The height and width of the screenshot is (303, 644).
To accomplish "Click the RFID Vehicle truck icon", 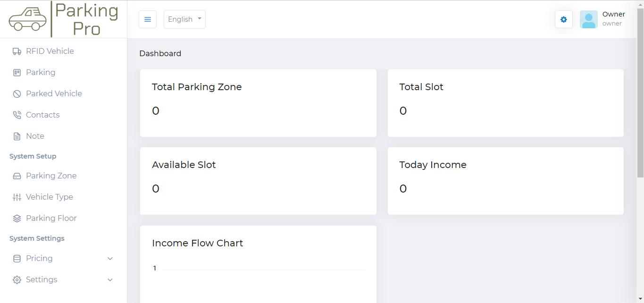I will point(17,51).
